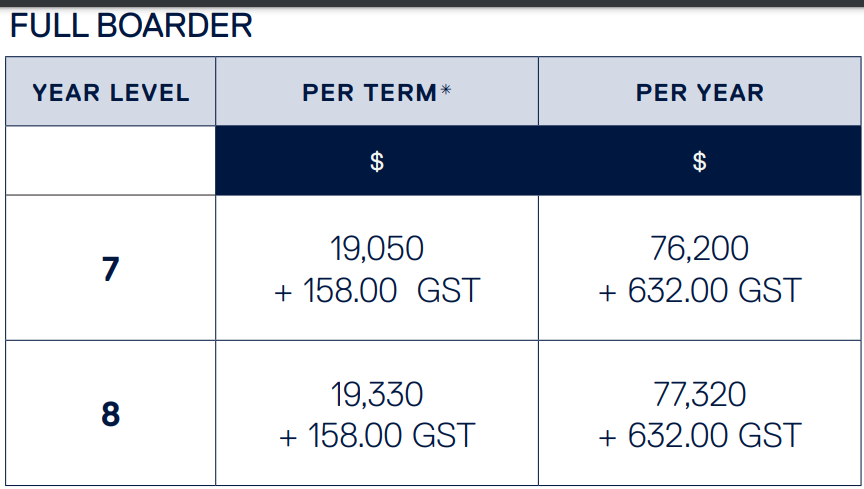This screenshot has height=489, width=864.
Task: Click the 19,330 per term amount
Action: pos(377,394)
